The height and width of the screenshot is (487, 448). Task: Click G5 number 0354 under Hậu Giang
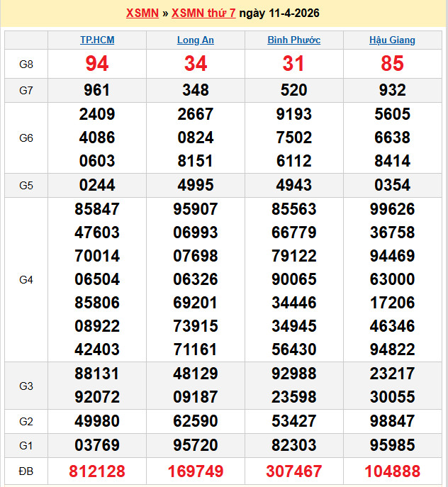click(392, 186)
